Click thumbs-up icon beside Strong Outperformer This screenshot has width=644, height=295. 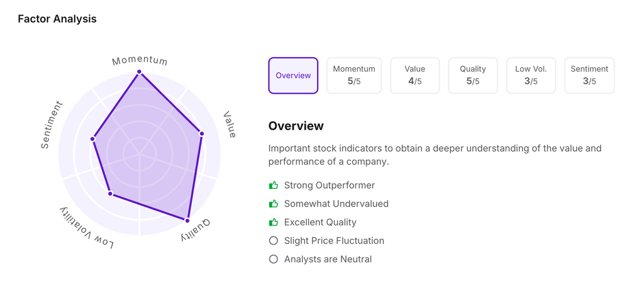pos(274,186)
